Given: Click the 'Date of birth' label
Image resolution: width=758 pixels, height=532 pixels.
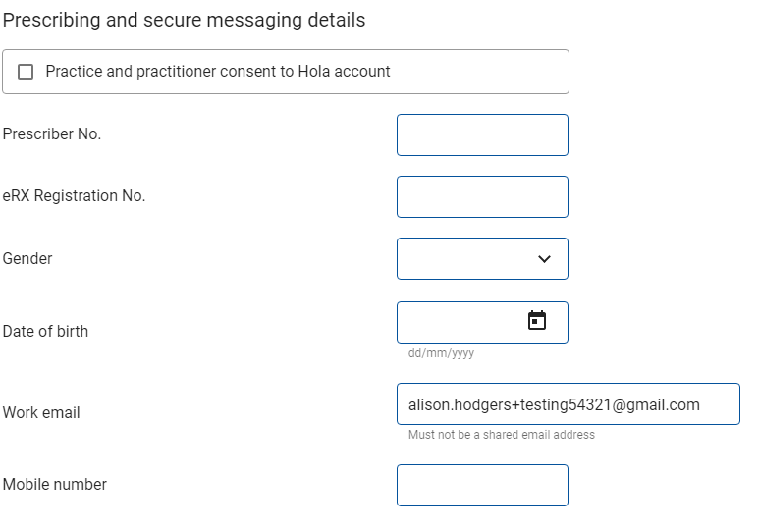Looking at the screenshot, I should (x=45, y=331).
